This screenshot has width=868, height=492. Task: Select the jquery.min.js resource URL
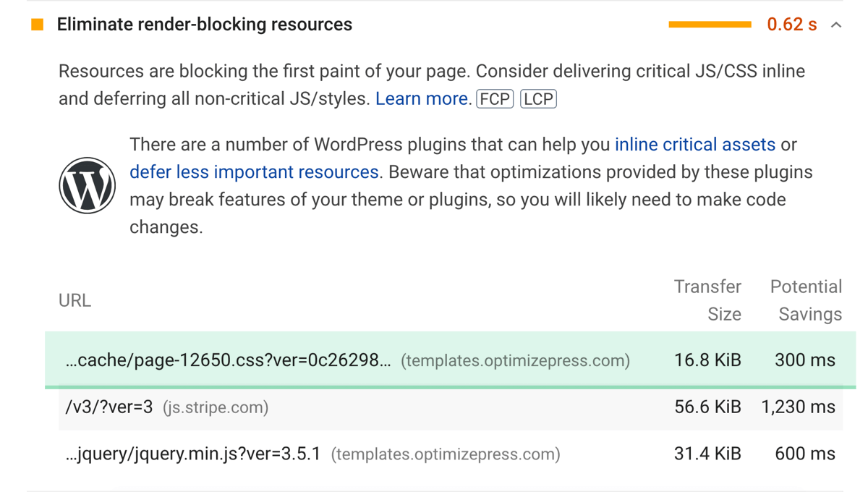point(192,454)
